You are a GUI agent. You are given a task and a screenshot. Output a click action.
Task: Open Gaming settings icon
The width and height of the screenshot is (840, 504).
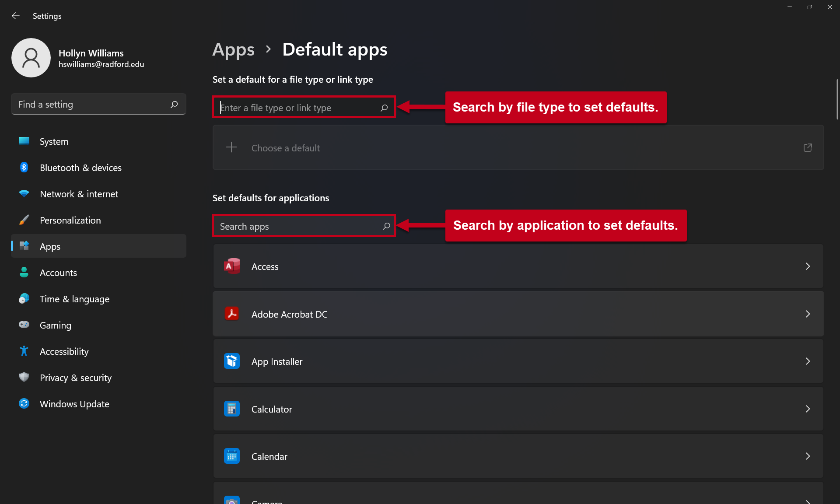click(24, 325)
